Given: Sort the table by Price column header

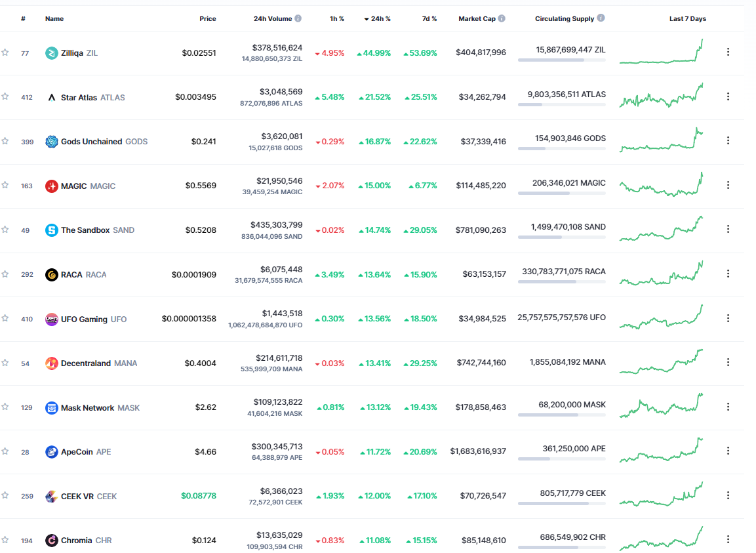Looking at the screenshot, I should (x=207, y=19).
